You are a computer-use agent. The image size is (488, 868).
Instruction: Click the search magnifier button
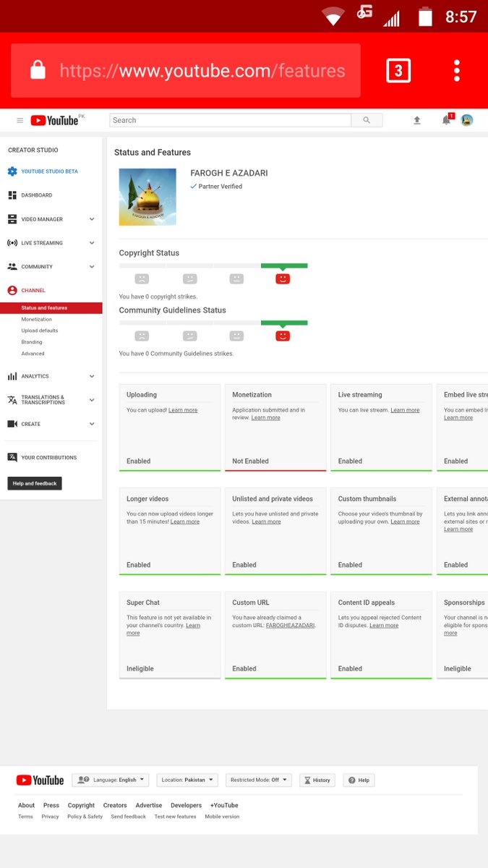pyautogui.click(x=367, y=120)
